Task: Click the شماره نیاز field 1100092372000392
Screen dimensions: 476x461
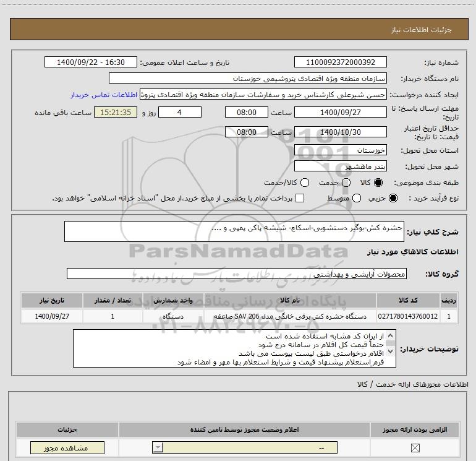Action: tap(340, 62)
